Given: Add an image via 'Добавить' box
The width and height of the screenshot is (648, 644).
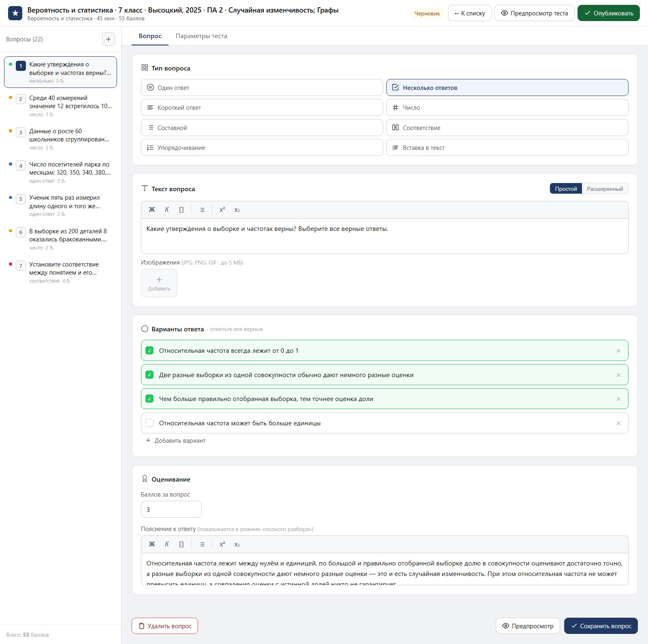Looking at the screenshot, I should (159, 283).
